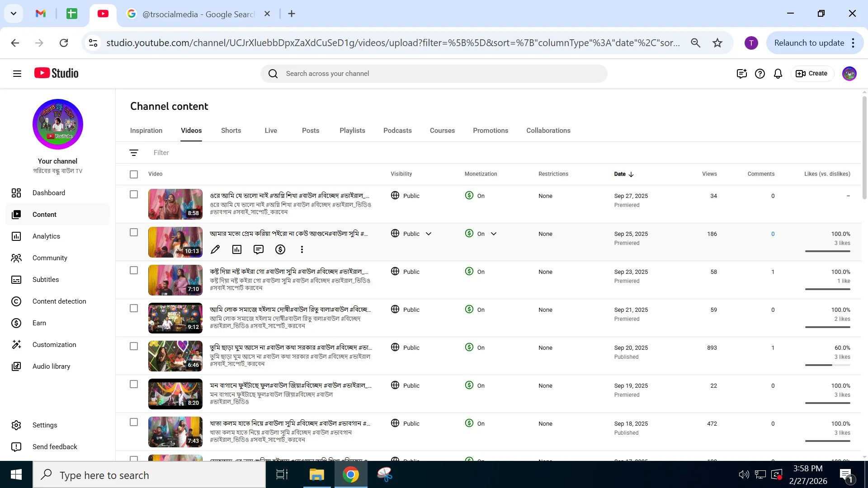Image resolution: width=868 pixels, height=488 pixels.
Task: Open analytics icon for the Sep 25 video
Action: [237, 249]
